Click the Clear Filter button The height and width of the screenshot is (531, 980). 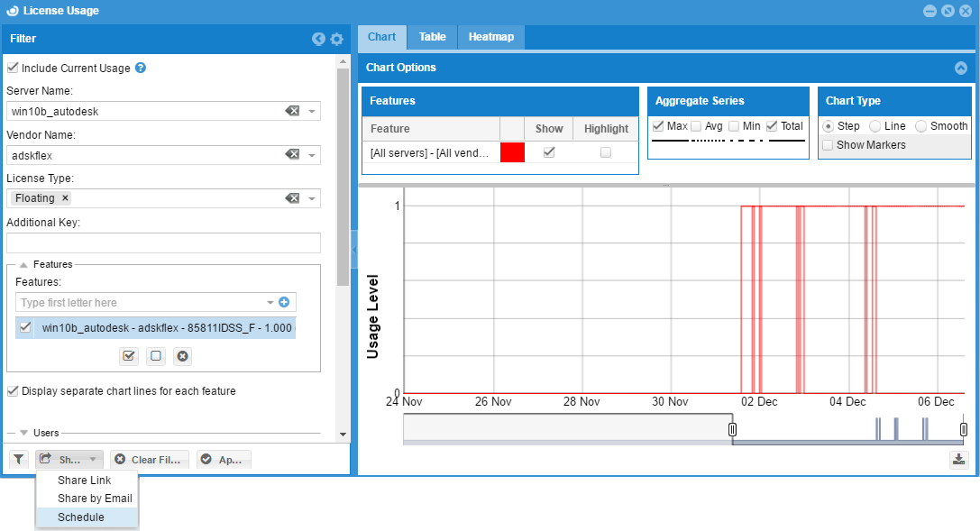[149, 460]
